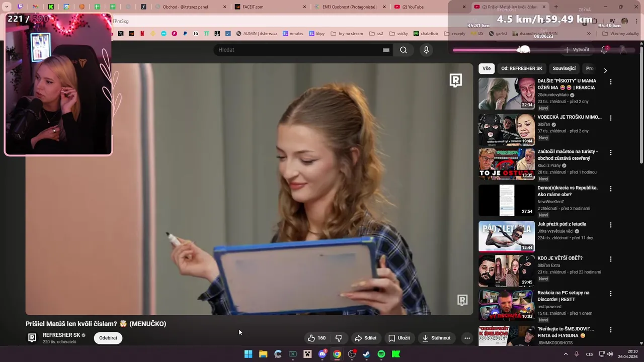This screenshot has width=644, height=362.
Task: Click Chrome icon in the taskbar
Action: click(337, 354)
